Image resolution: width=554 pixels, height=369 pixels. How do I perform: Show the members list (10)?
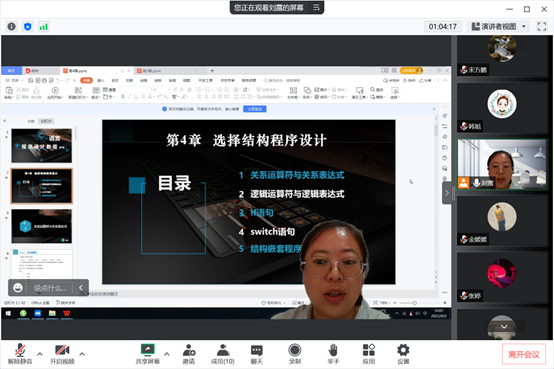[223, 354]
